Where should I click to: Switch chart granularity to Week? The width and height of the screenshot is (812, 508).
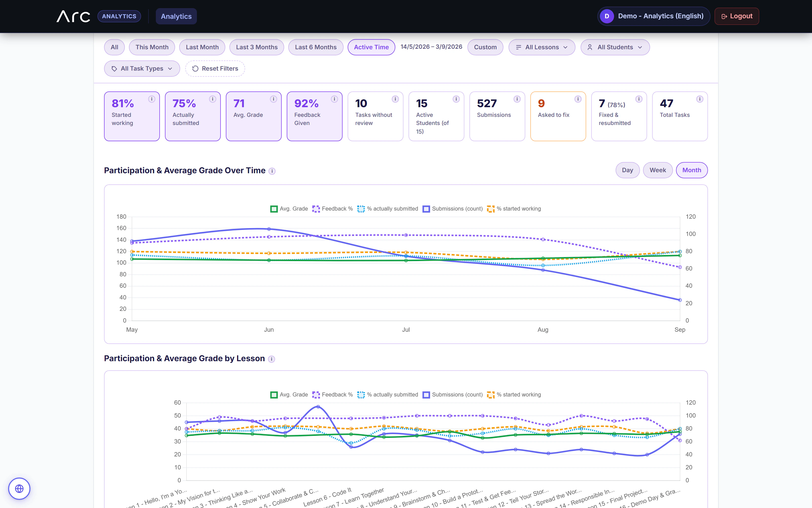pyautogui.click(x=658, y=170)
